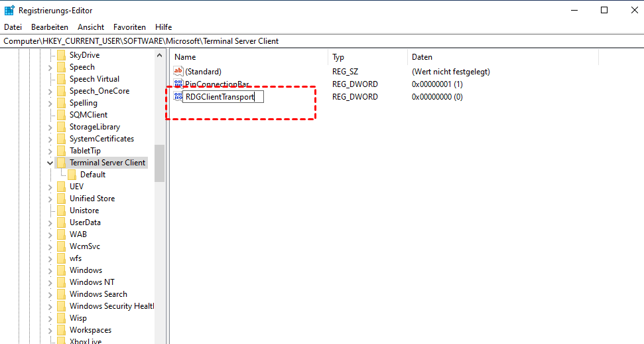Screen dimensions: 644x344
Task: Select the TabletTip folder icon
Action: (x=61, y=151)
